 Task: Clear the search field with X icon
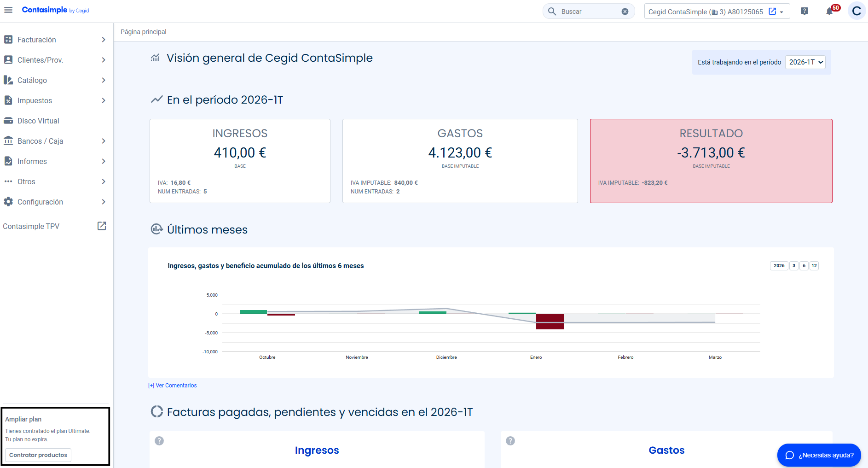[x=625, y=12]
